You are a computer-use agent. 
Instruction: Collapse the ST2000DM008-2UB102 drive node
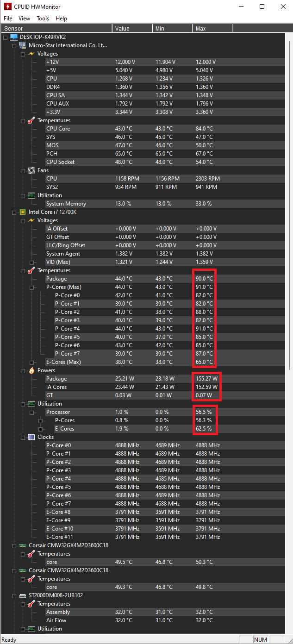coord(14,595)
